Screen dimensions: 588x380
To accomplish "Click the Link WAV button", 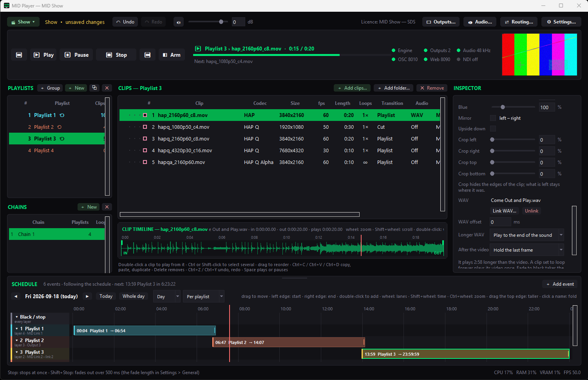I will pos(504,211).
